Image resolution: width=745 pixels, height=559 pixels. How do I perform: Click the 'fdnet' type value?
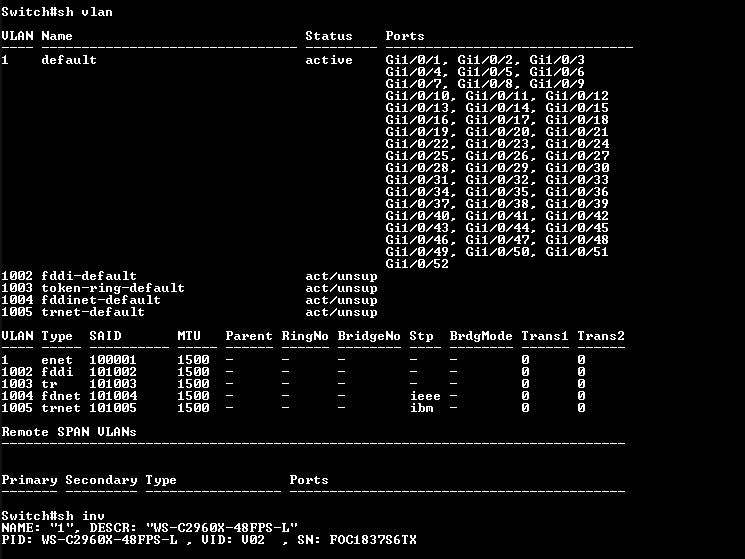click(61, 396)
